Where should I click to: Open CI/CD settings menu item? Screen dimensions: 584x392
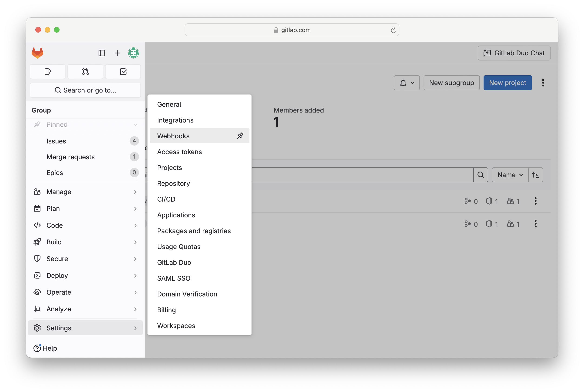[x=166, y=199]
